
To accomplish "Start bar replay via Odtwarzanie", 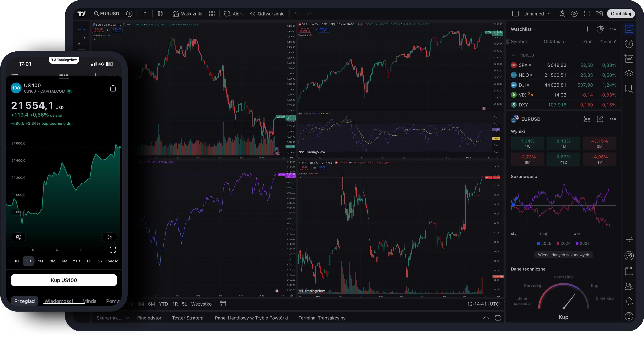I will 267,14.
